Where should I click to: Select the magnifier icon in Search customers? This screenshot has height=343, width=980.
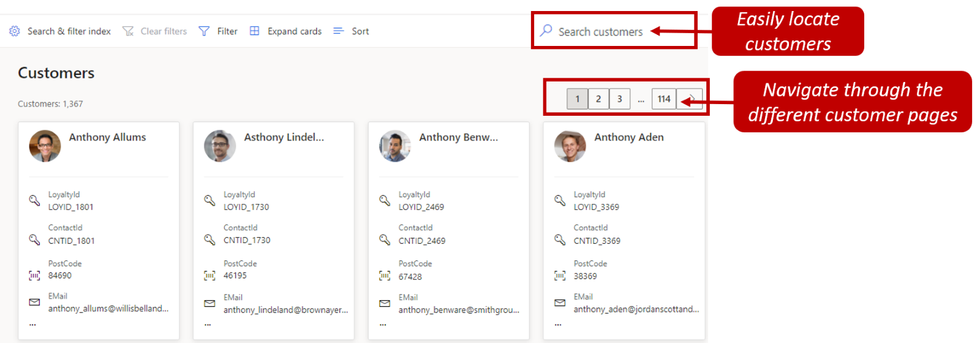pyautogui.click(x=546, y=30)
